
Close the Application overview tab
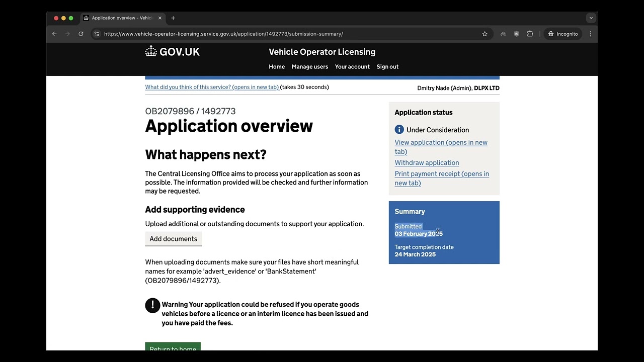[160, 18]
